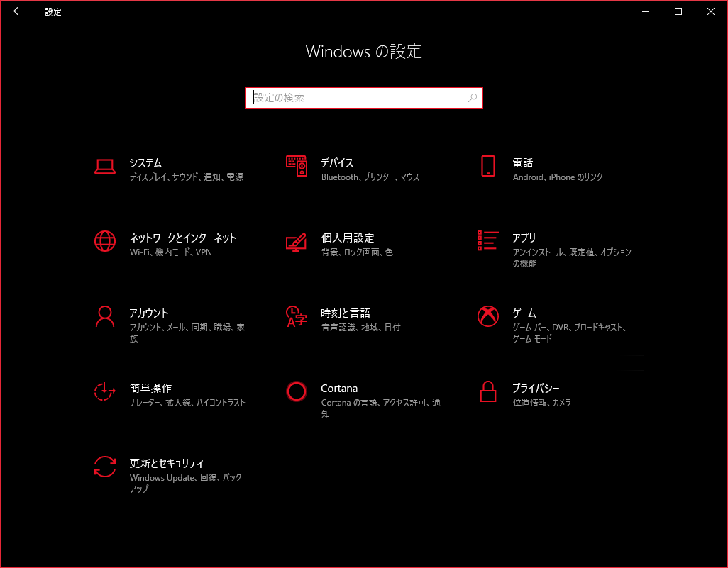Click the Cortana ring icon
The height and width of the screenshot is (568, 728).
click(296, 391)
